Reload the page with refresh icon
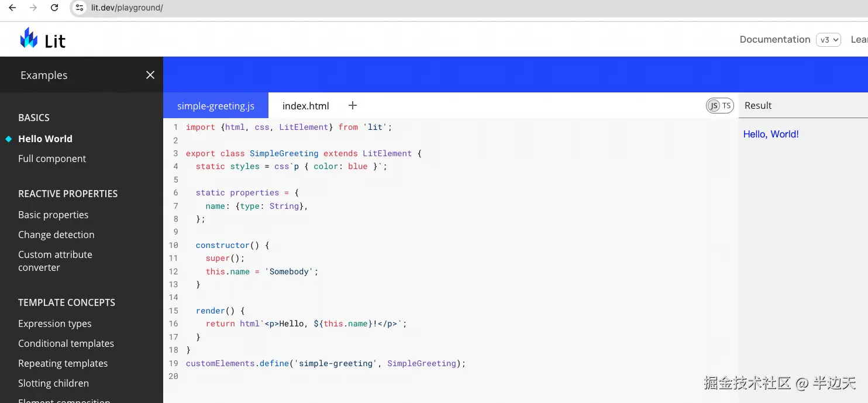 tap(54, 8)
